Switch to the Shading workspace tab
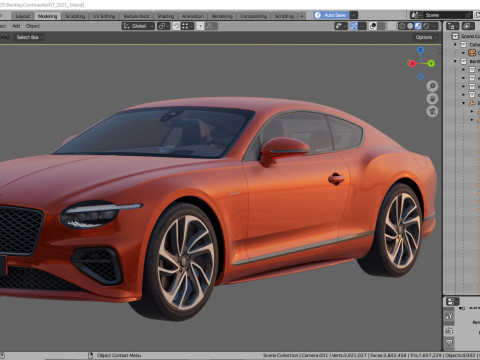 coord(166,16)
